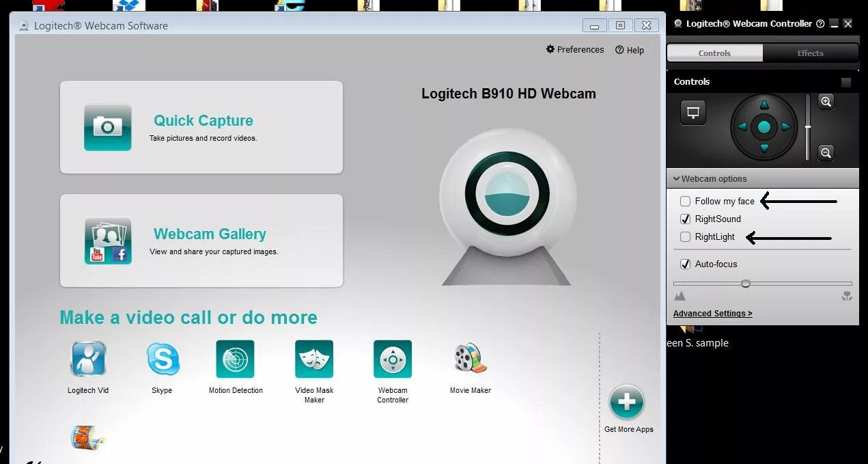Image resolution: width=868 pixels, height=464 pixels.
Task: Click Dropbox desktop icon at top
Action: tap(128, 5)
